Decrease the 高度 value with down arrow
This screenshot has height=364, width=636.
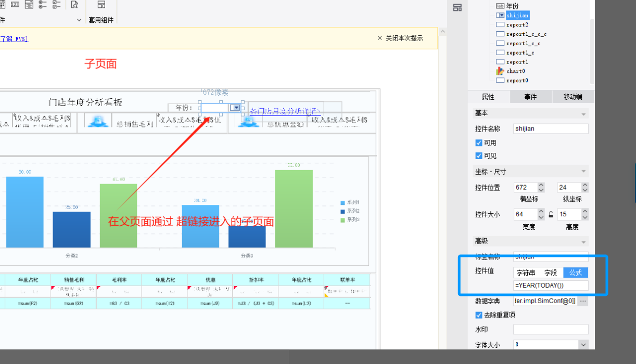pyautogui.click(x=584, y=217)
